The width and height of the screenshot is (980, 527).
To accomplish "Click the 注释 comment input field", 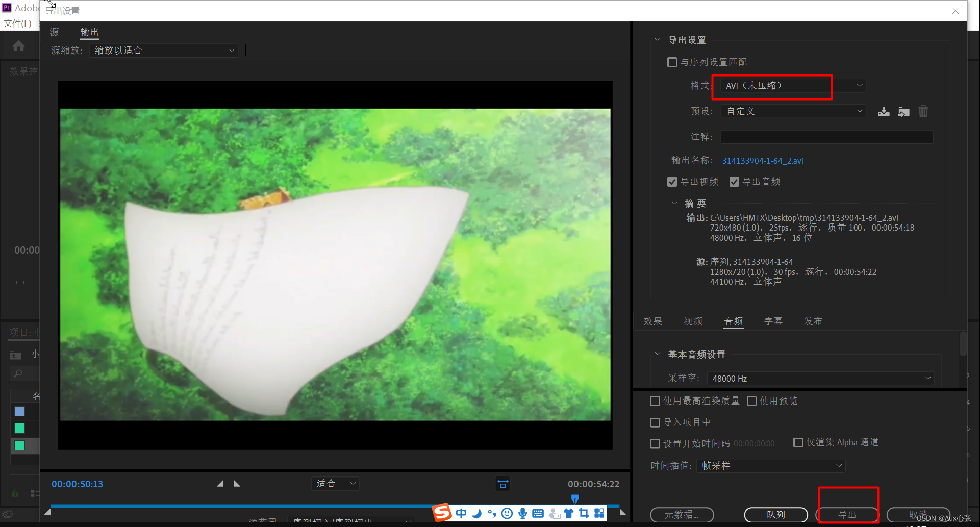I will (826, 137).
